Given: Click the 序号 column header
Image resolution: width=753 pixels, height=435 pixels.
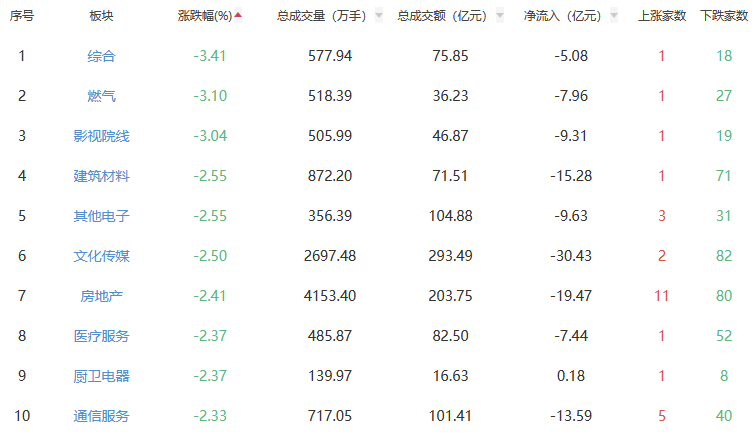Looking at the screenshot, I should [22, 16].
